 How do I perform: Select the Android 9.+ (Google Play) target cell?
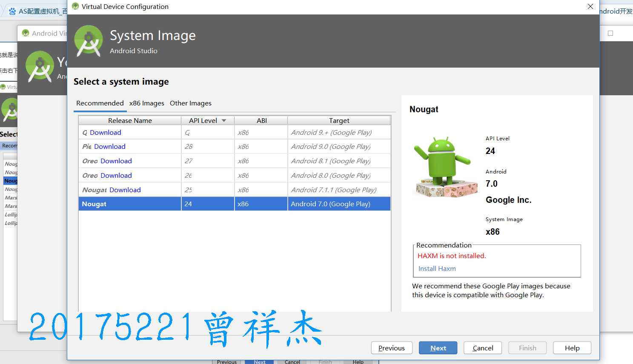coord(339,133)
